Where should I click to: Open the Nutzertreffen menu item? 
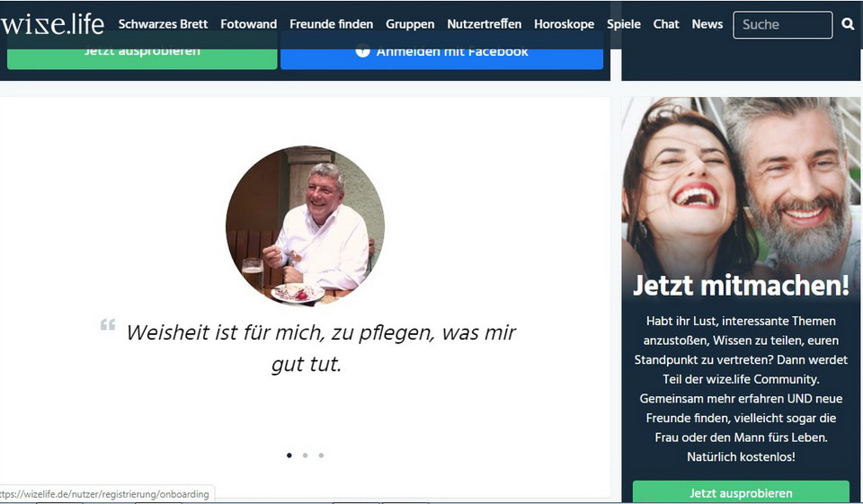coord(484,24)
